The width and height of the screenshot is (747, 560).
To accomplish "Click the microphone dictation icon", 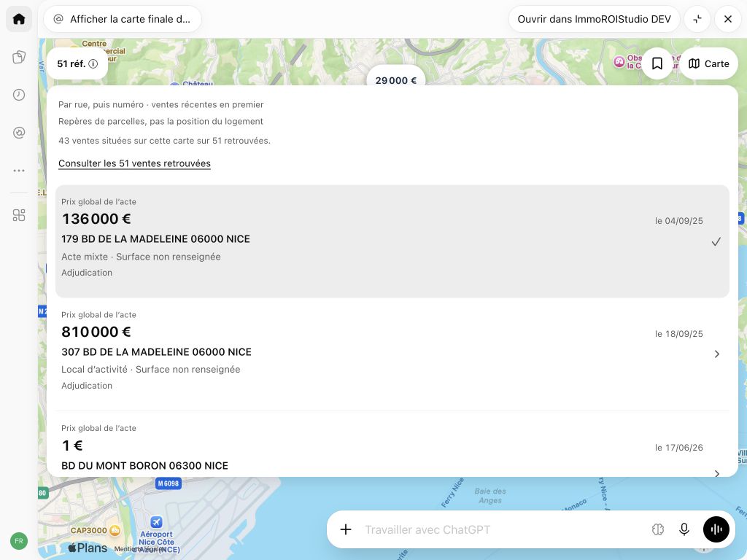I will tap(684, 529).
